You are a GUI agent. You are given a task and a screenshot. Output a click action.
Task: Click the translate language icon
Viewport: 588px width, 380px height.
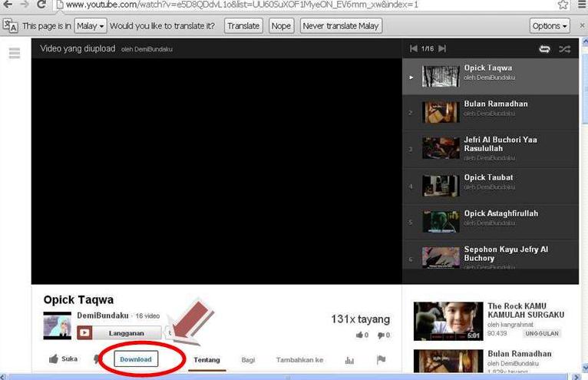pos(10,26)
